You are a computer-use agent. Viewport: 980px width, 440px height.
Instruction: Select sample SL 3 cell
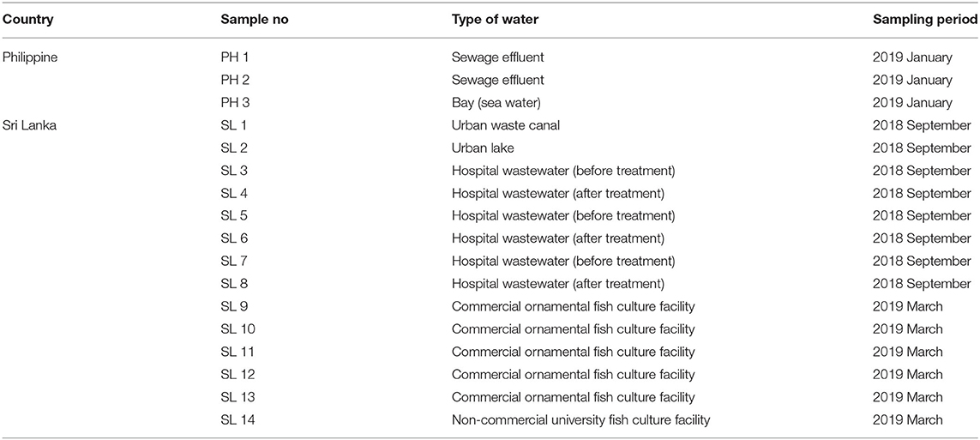point(234,171)
